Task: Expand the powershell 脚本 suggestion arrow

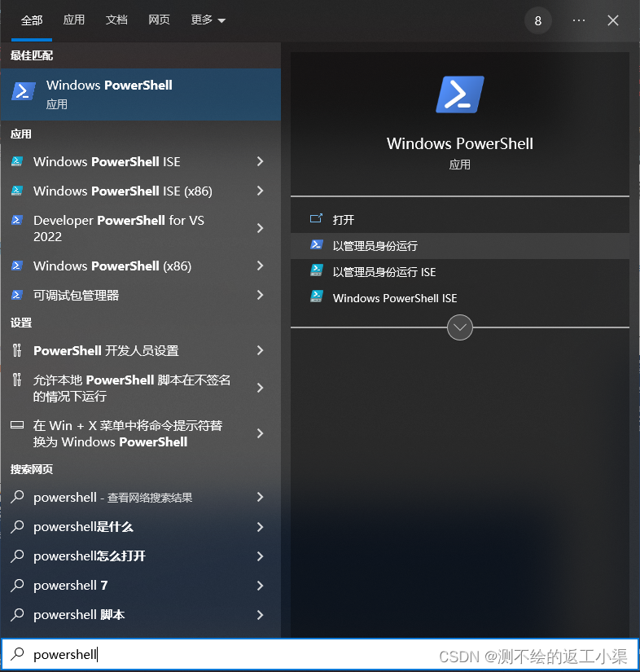Action: [260, 615]
